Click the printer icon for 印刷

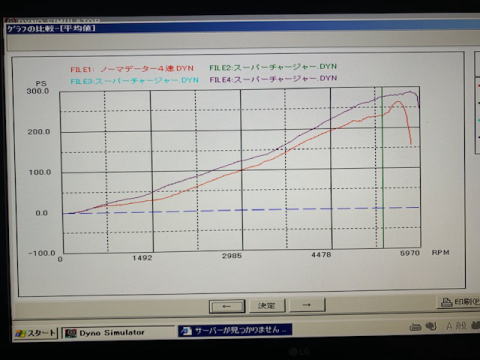(447, 302)
